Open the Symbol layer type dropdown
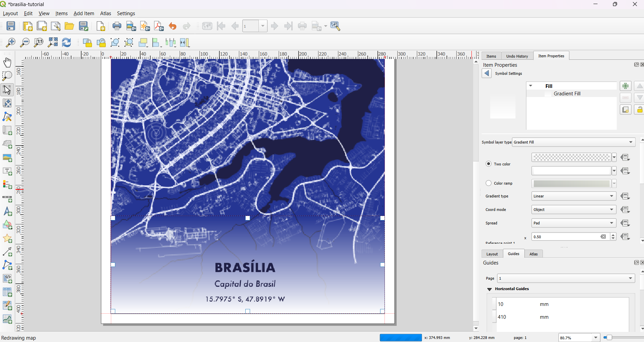This screenshot has width=644, height=342. [574, 142]
